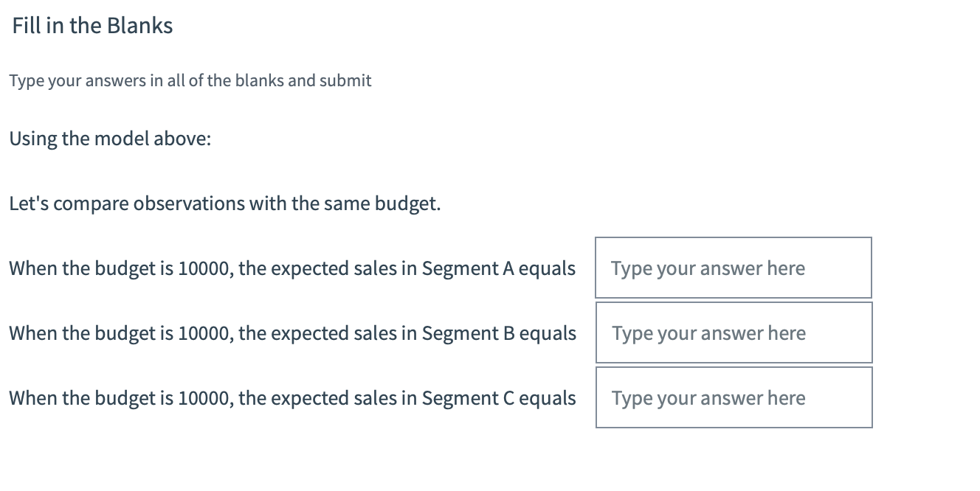The height and width of the screenshot is (491, 980).
Task: Click the Segment A question label
Action: 291,268
